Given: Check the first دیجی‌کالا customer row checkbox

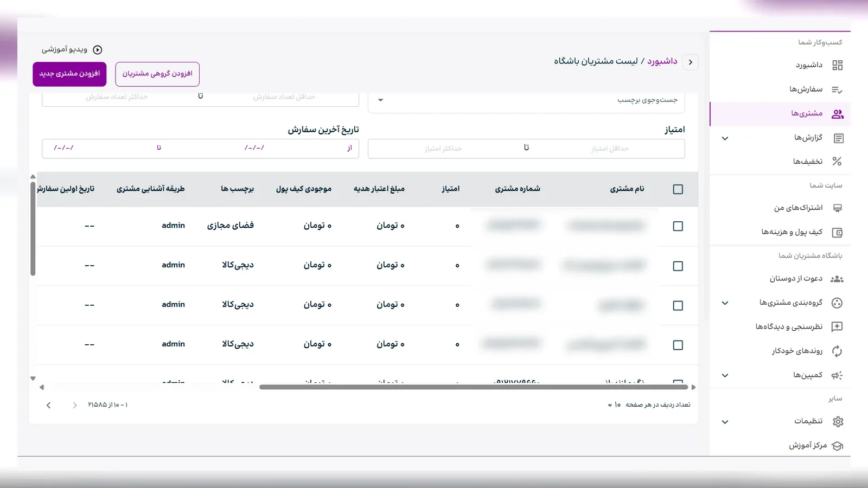Looking at the screenshot, I should click(678, 266).
